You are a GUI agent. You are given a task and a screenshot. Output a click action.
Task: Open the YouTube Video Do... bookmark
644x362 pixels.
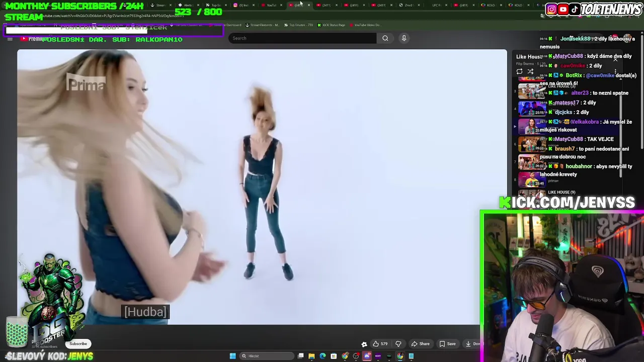point(365,25)
